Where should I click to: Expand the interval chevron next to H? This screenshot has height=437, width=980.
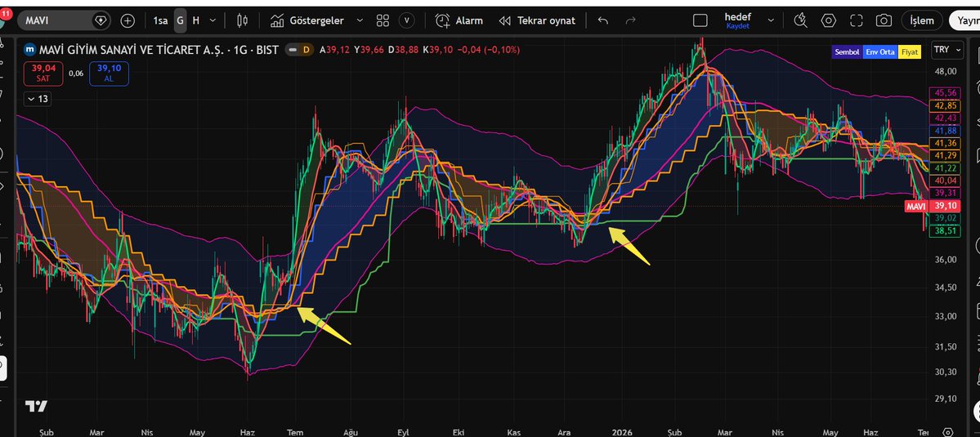pyautogui.click(x=213, y=20)
